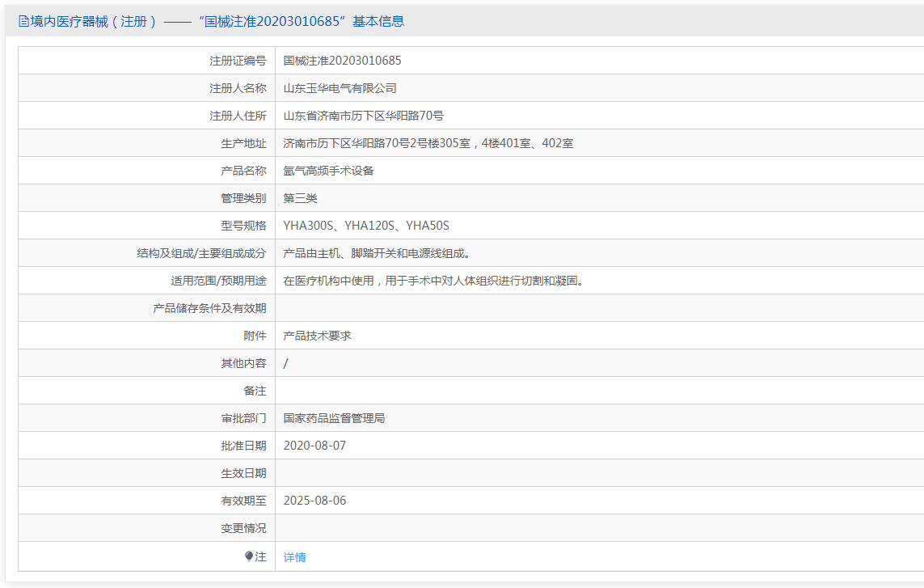924x588 pixels.
Task: Select attachment value 产品技术要求
Action: tap(317, 336)
